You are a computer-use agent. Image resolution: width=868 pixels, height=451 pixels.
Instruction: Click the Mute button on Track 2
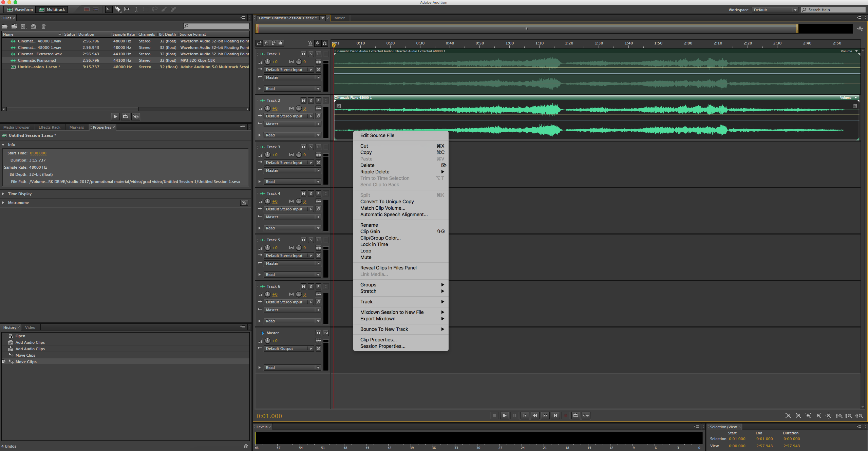coord(303,100)
